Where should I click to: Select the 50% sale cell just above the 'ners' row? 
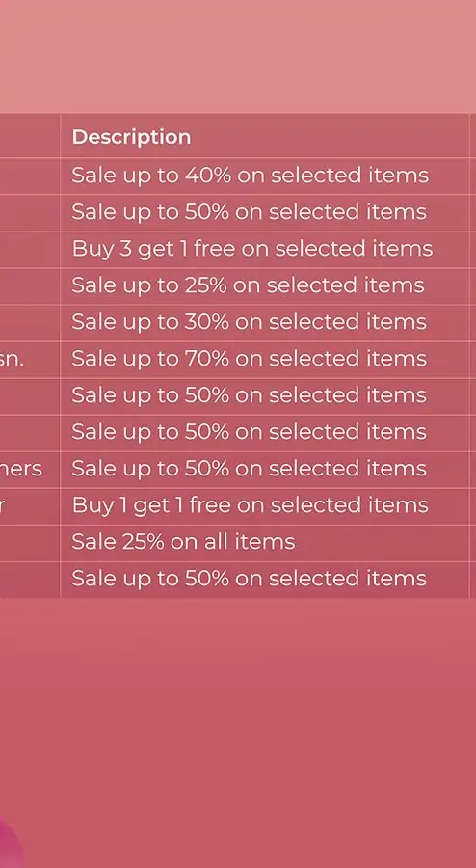click(x=264, y=432)
